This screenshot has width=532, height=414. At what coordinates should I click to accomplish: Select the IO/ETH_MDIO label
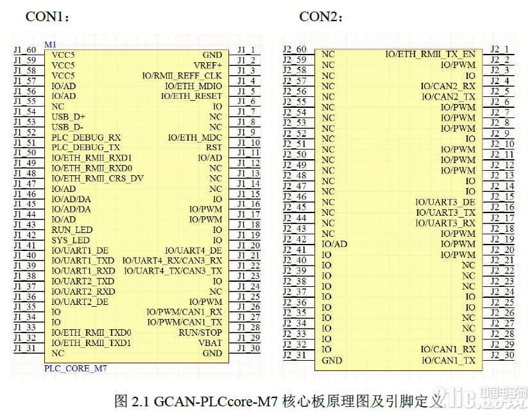(x=193, y=86)
